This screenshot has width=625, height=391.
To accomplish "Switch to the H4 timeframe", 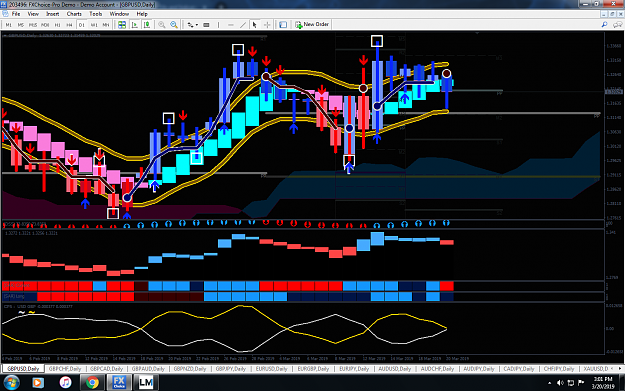I will [69, 25].
